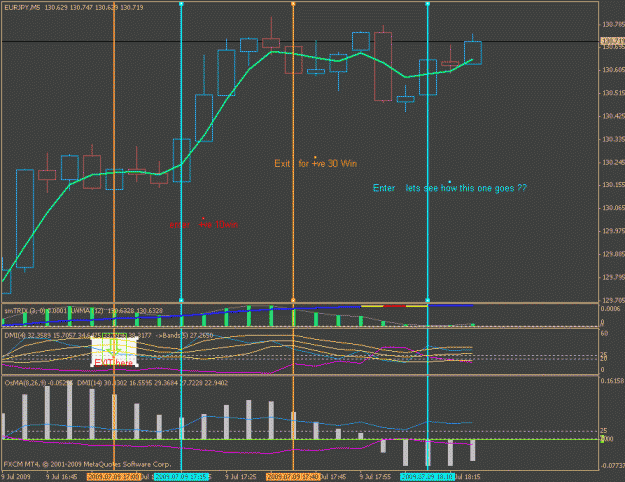The height and width of the screenshot is (482, 625).
Task: Click the red 'EXIT here' label in the DMI(4) pane
Action: pos(114,362)
